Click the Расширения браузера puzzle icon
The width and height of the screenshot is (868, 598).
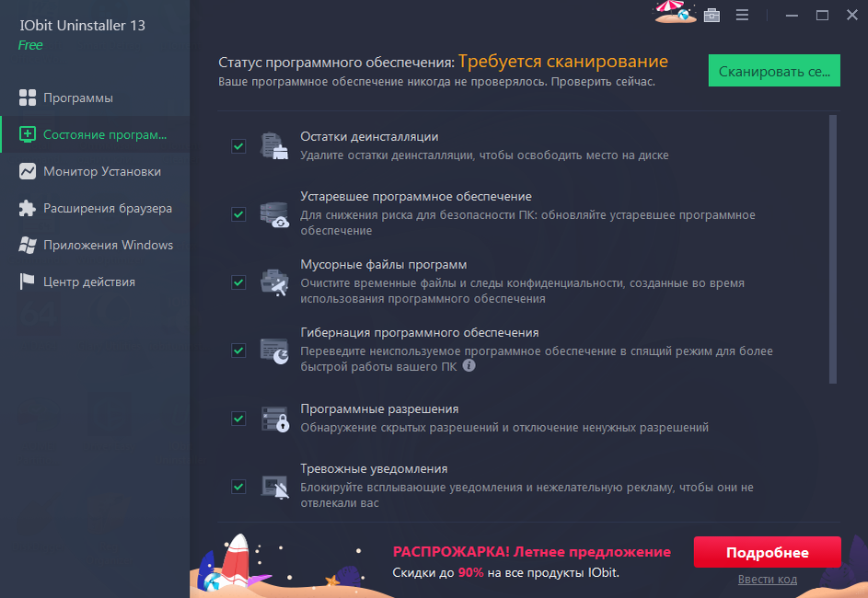27,208
